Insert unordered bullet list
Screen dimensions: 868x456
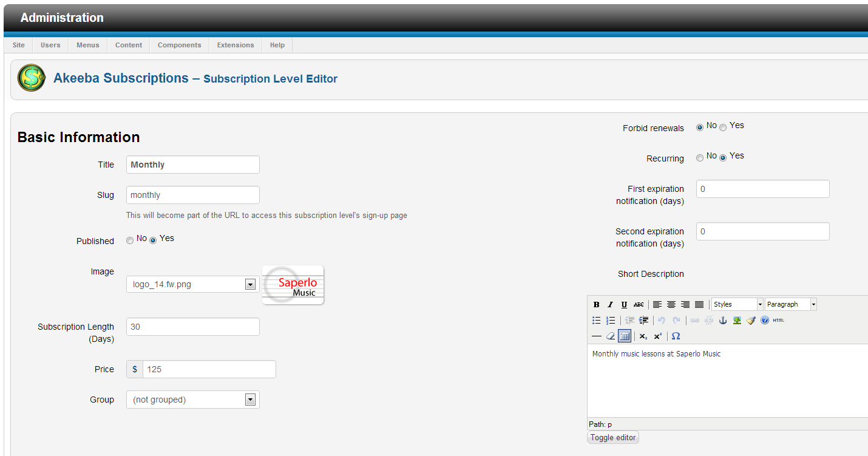(597, 320)
